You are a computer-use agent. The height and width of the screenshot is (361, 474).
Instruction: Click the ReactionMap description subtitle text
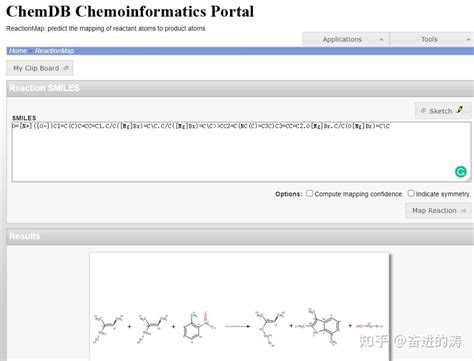(x=106, y=29)
